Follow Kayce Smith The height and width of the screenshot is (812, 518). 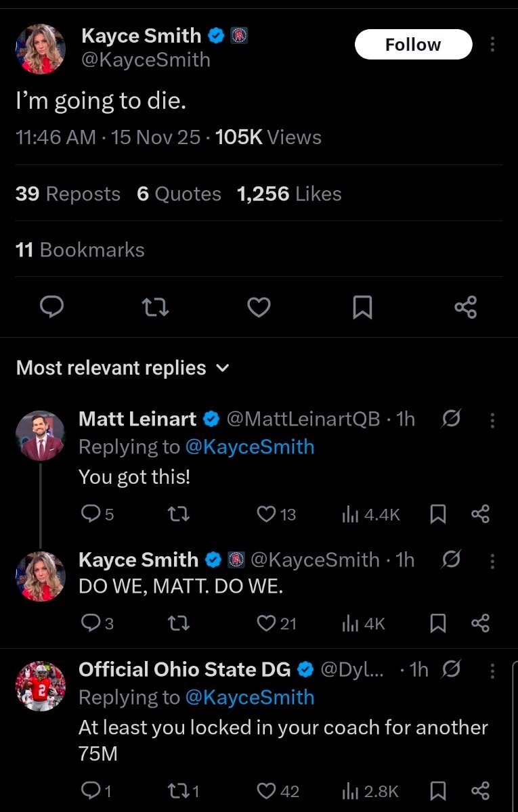(x=413, y=45)
